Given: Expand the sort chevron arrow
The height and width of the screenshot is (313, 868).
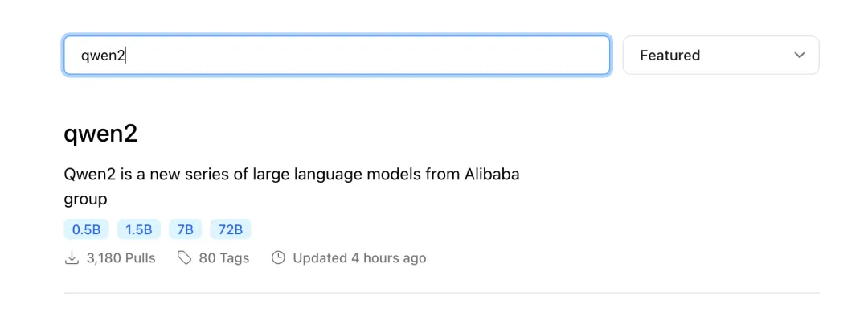Looking at the screenshot, I should (x=799, y=56).
